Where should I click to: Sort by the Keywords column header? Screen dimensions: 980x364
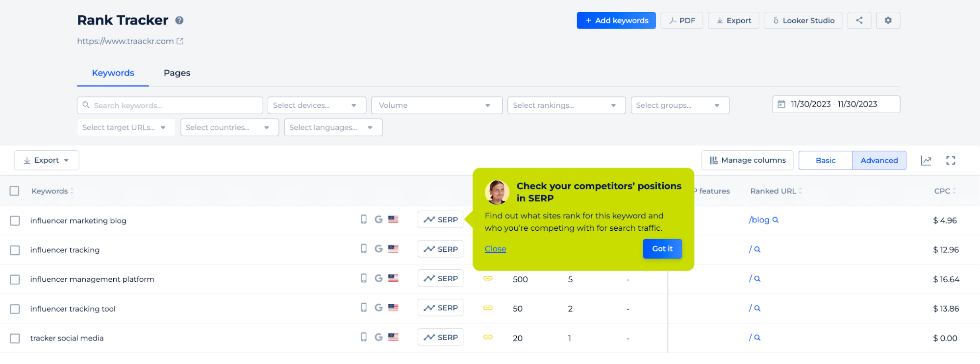[x=52, y=191]
